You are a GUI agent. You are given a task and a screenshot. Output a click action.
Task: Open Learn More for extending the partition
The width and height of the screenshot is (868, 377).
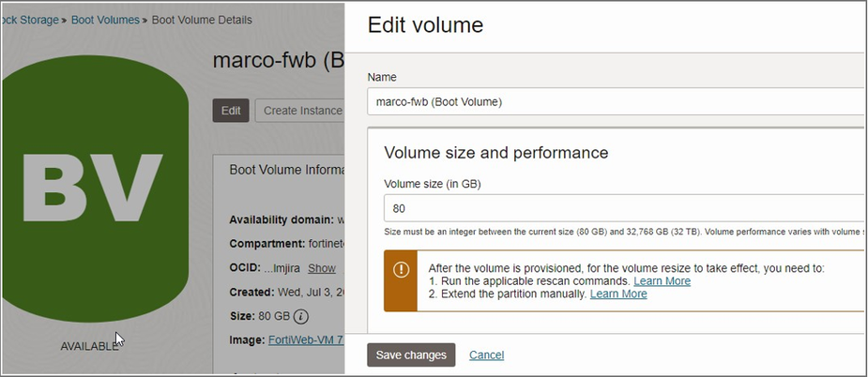(x=618, y=294)
